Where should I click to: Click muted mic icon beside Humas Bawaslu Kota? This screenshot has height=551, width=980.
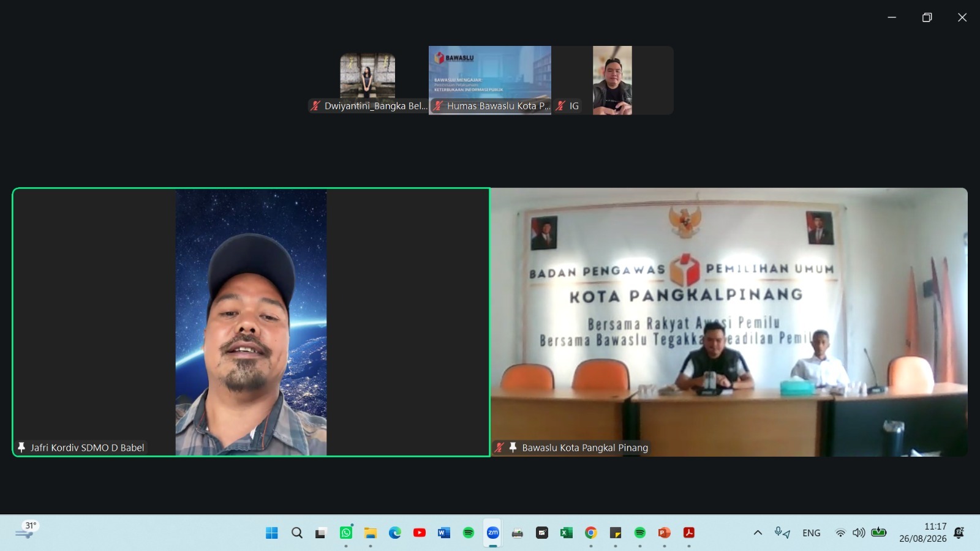point(438,106)
